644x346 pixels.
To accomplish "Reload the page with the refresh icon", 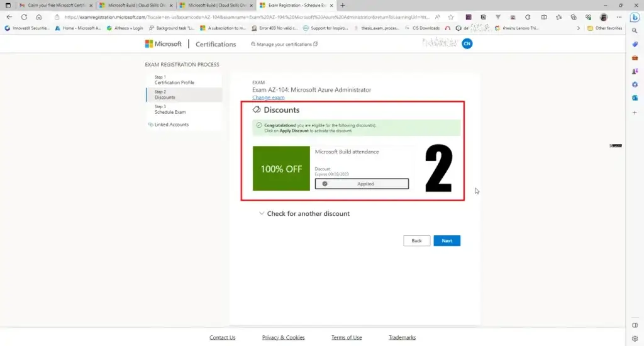I will [25, 17].
